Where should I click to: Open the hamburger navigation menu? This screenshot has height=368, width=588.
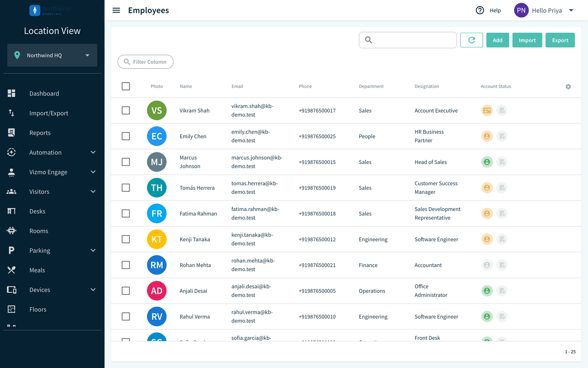coord(116,10)
